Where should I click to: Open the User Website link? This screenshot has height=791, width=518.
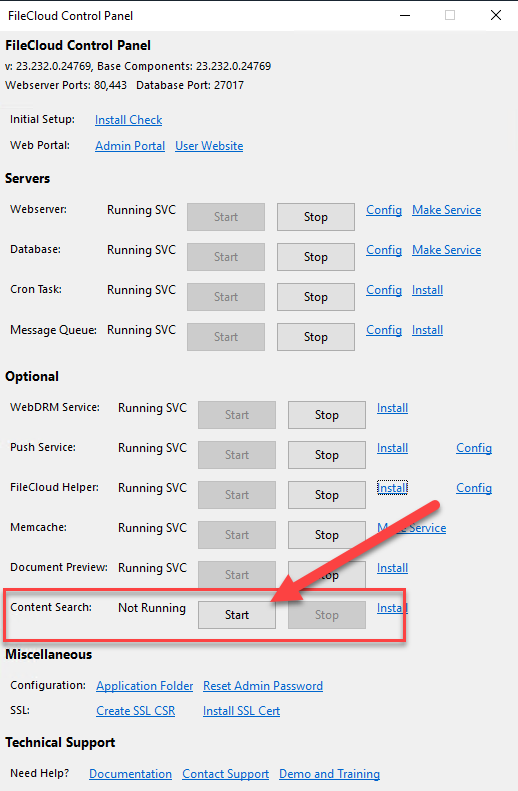tap(209, 146)
